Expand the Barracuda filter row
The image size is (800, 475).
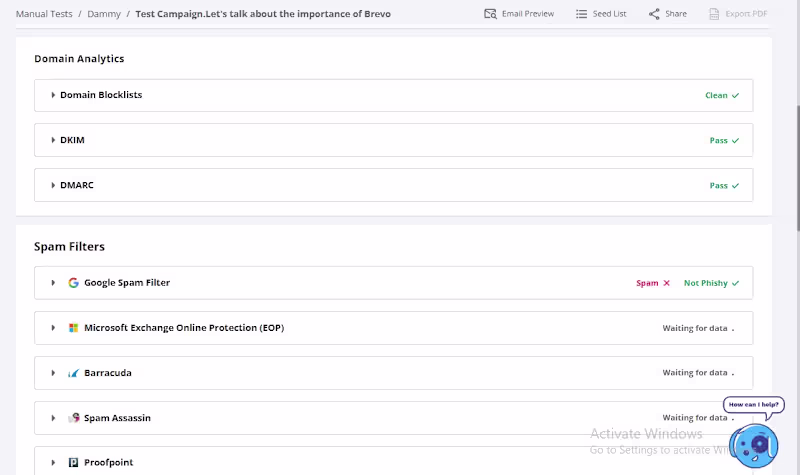[53, 373]
